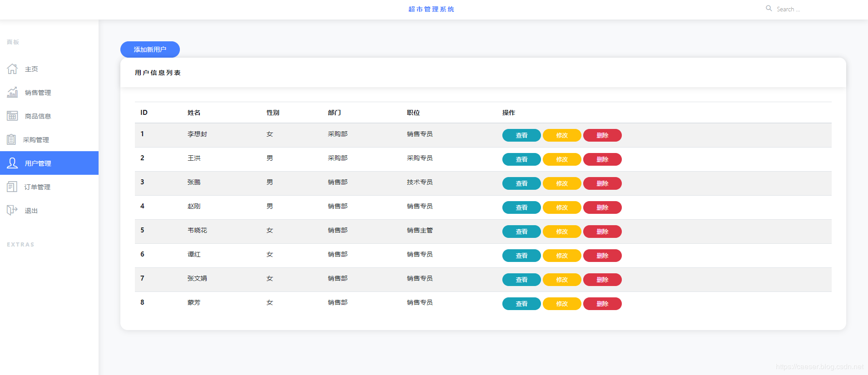Click the 性别 column header
This screenshot has width=868, height=375.
[273, 113]
